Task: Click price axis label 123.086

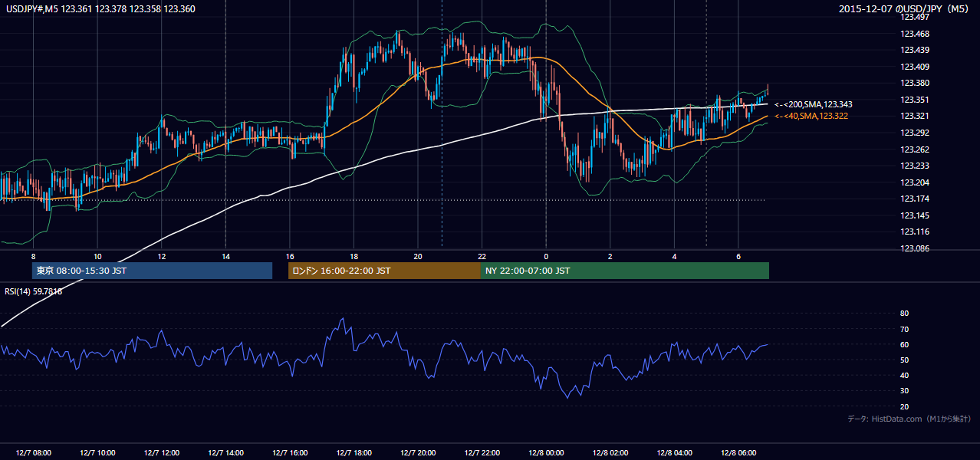Action: tap(914, 248)
